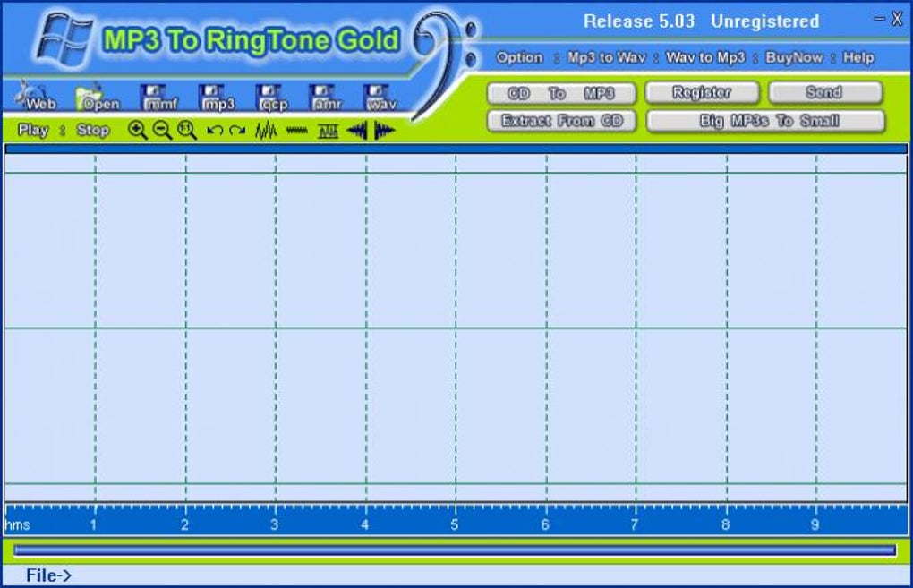
Task: Redo the last edit
Action: (x=237, y=131)
